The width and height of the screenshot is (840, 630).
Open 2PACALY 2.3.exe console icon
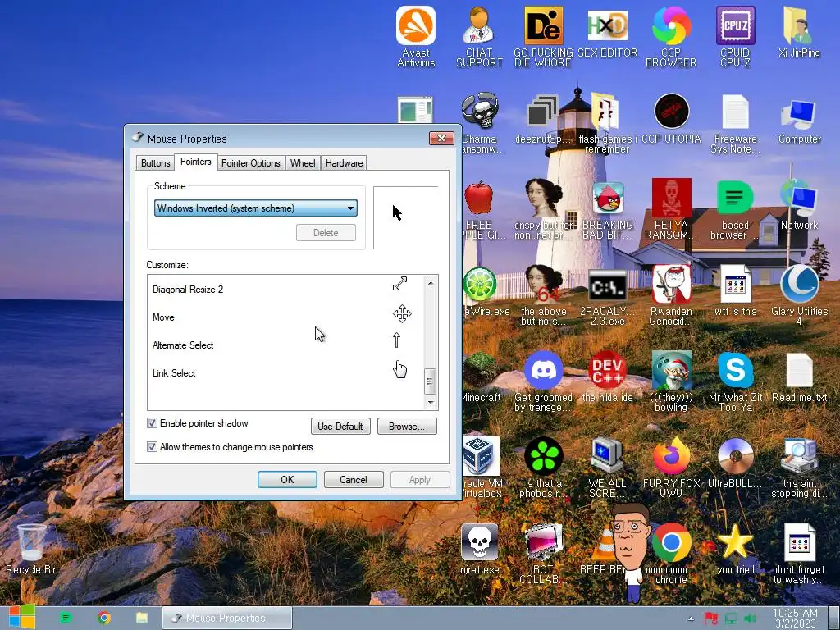(x=608, y=297)
